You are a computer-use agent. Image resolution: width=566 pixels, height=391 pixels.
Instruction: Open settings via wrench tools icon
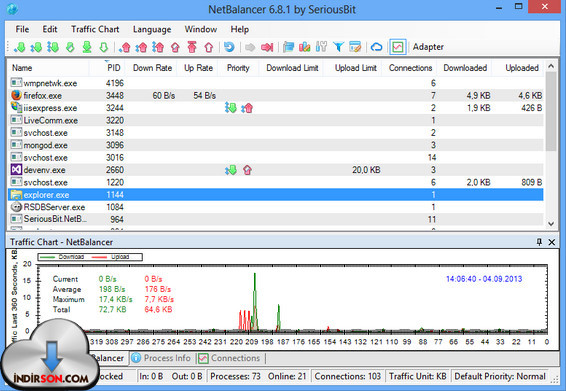321,47
